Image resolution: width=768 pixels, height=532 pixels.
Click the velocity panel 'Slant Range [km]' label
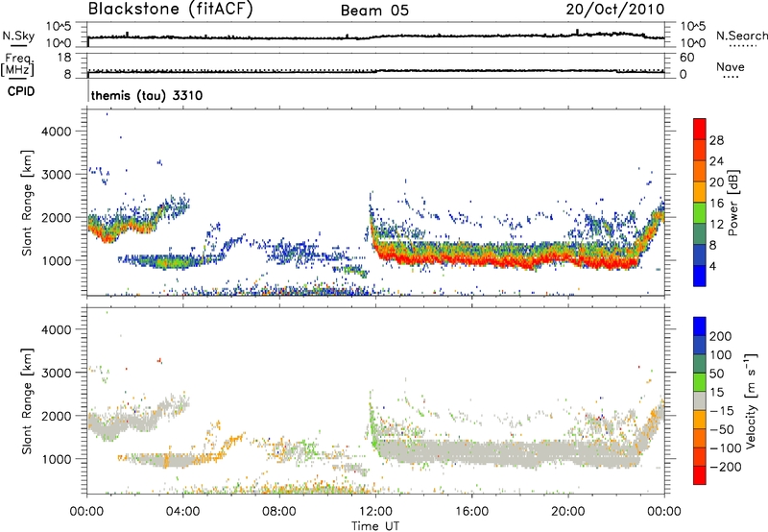[27, 400]
